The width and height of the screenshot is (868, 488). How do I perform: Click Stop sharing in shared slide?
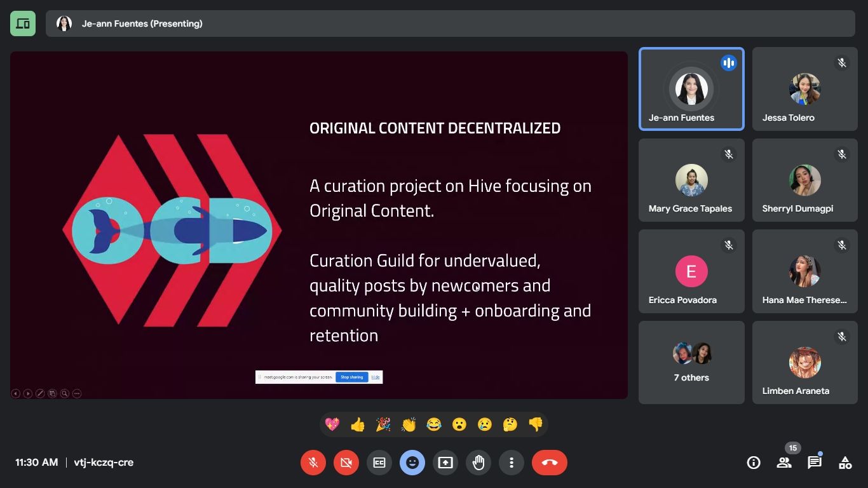[351, 377]
